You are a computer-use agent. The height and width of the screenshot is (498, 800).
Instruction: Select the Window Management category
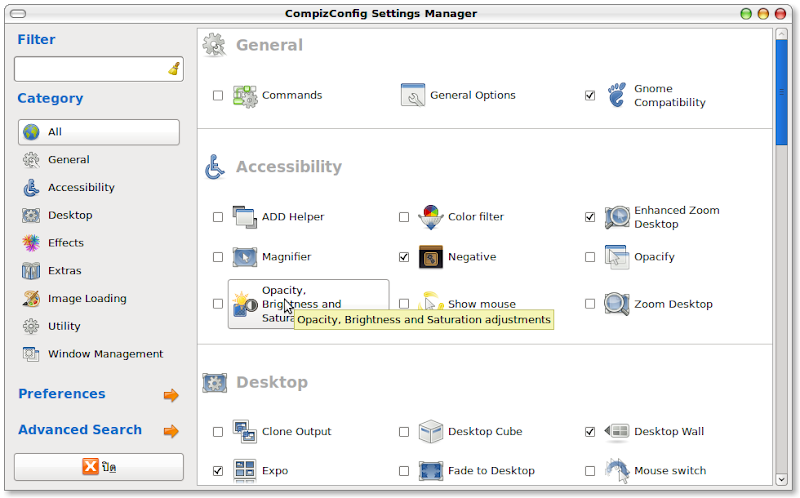pyautogui.click(x=99, y=354)
